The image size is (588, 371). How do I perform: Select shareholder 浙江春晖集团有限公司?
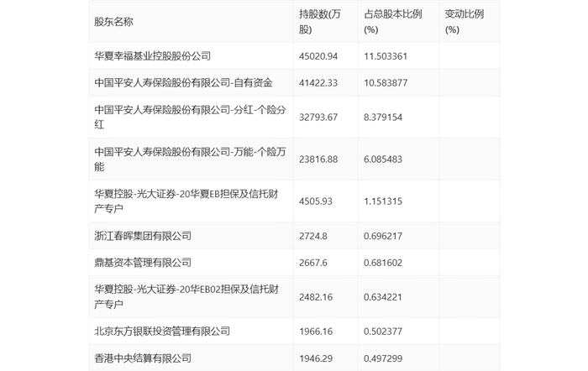point(143,236)
